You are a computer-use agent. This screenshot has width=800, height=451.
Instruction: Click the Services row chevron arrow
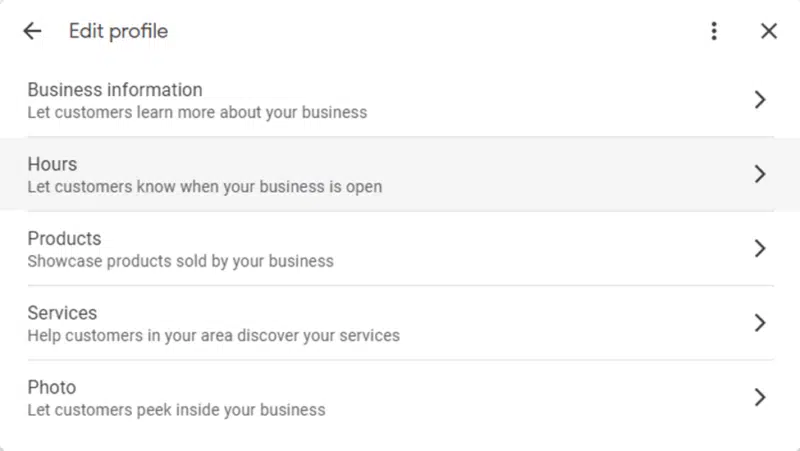click(760, 323)
